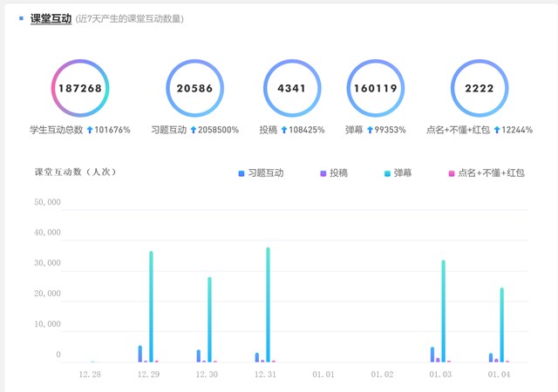Toggle the 习题互动 legend swatch

point(242,173)
